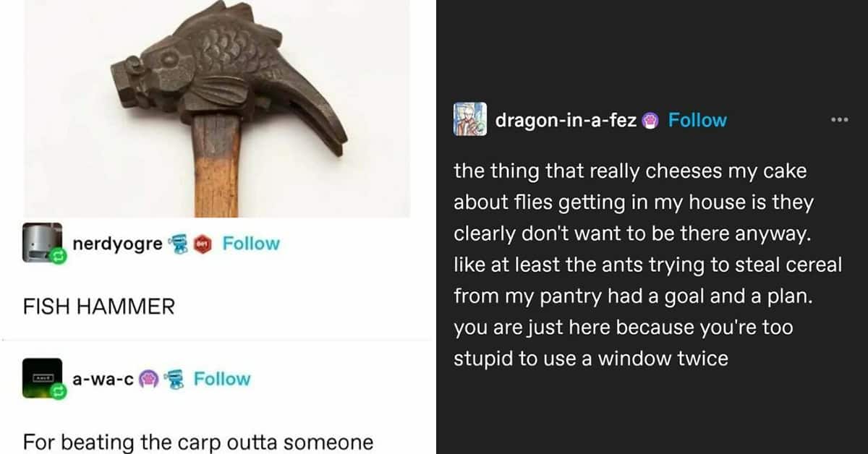The width and height of the screenshot is (868, 454).
Task: Click the green reblog badge on a-wa-c's avatar
Action: coord(59,392)
